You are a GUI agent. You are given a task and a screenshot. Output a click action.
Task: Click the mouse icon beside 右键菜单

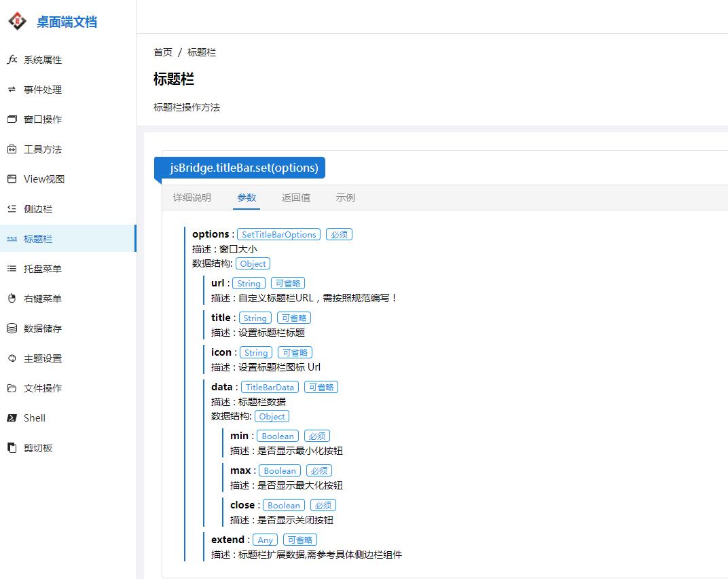coord(12,298)
